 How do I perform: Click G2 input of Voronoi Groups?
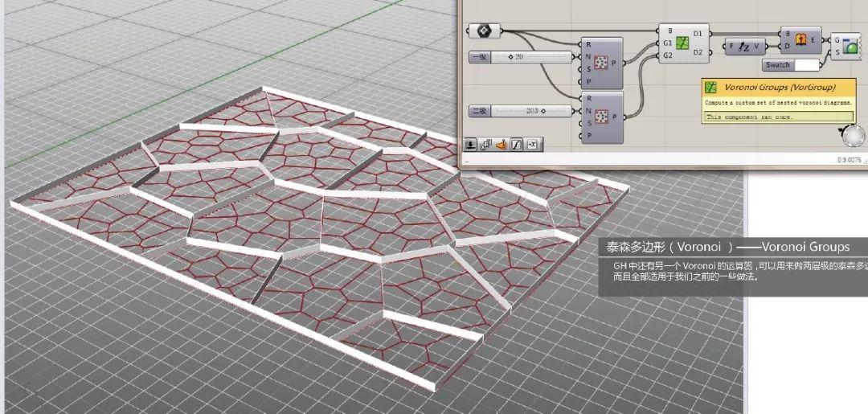667,56
